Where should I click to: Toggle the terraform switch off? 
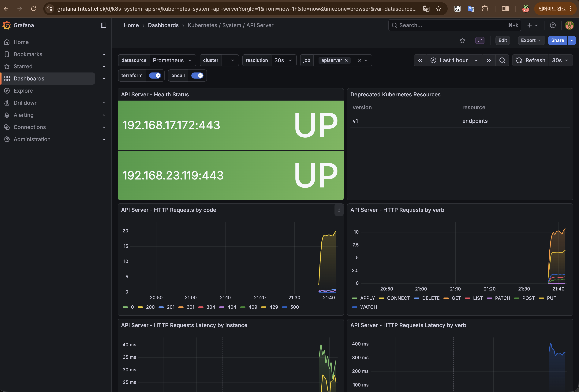coord(155,76)
